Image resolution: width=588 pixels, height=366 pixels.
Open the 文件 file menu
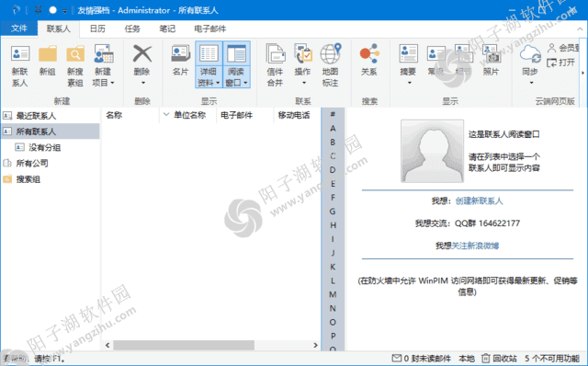19,29
